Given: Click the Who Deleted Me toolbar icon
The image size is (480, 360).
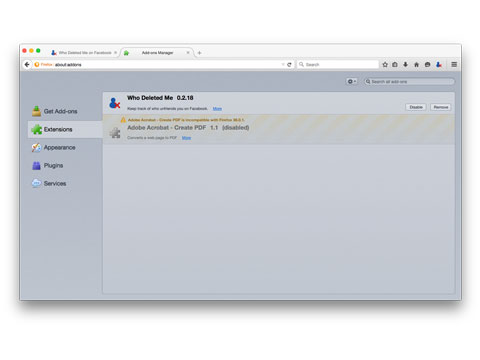Looking at the screenshot, I should pos(439,64).
